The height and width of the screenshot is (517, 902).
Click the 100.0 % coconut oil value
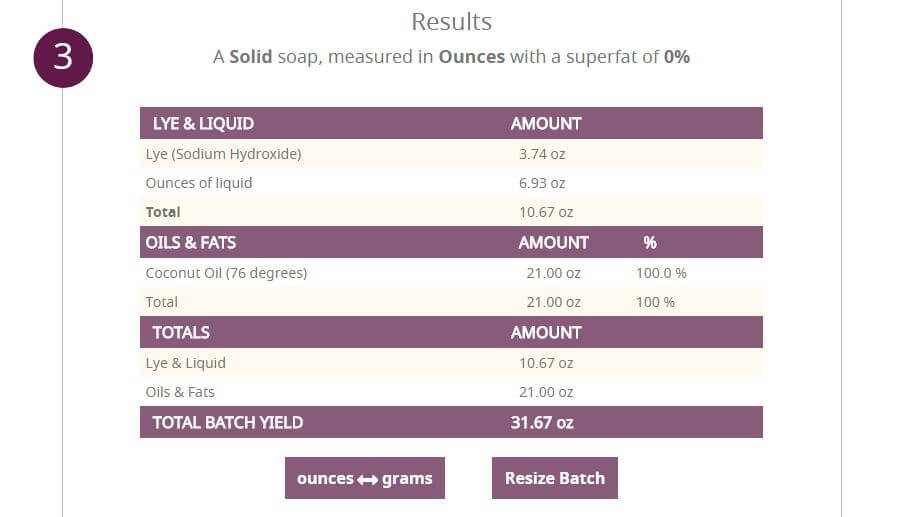click(661, 272)
